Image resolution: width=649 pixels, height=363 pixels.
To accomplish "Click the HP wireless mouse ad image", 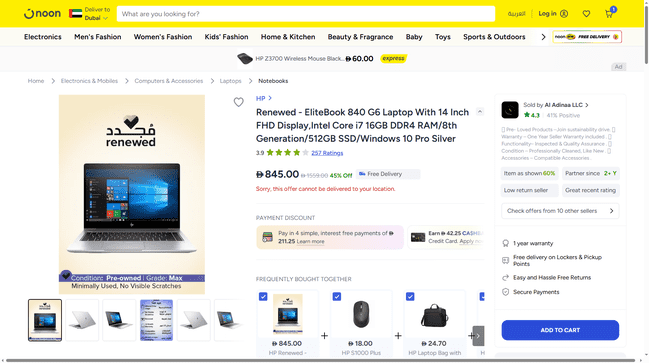I will pyautogui.click(x=245, y=58).
